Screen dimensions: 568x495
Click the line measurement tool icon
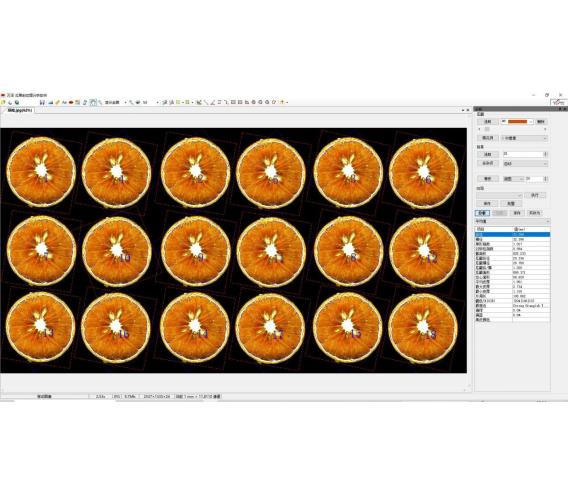coord(206,103)
